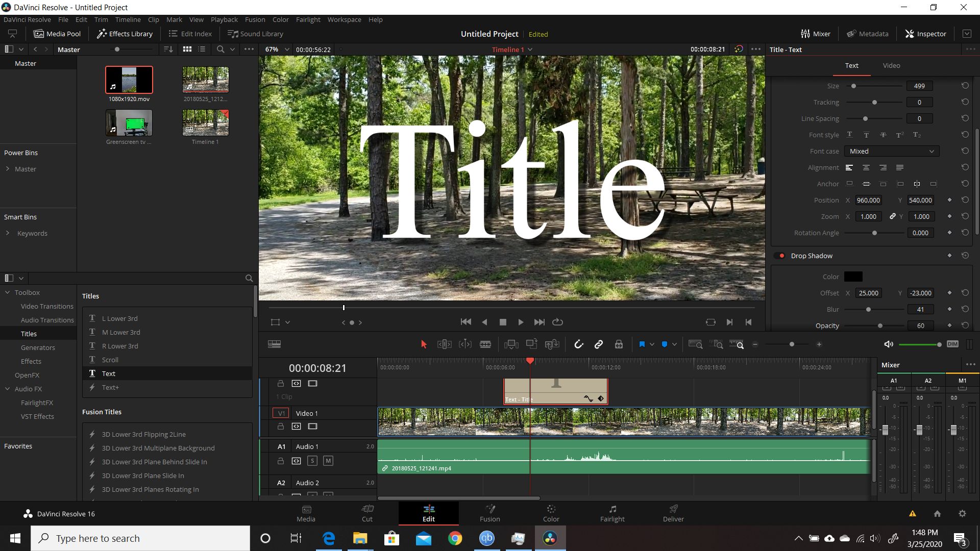Viewport: 980px width, 551px height.
Task: Select the Greenscreen tv clip thumbnail
Action: point(129,122)
